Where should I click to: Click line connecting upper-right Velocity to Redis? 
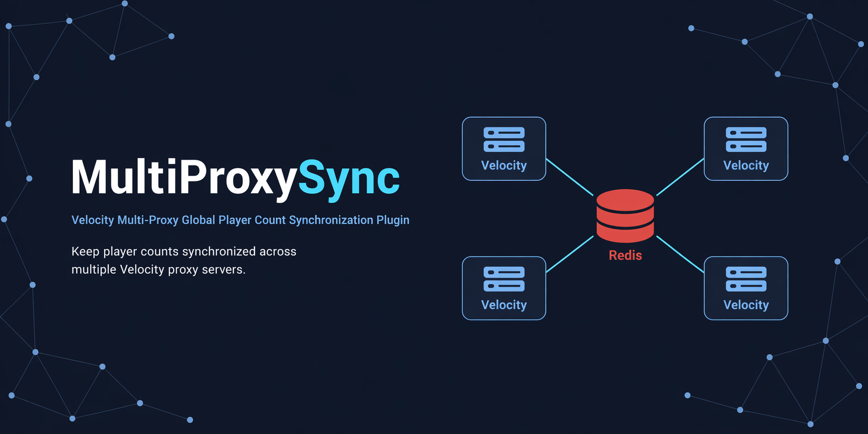pos(680,177)
